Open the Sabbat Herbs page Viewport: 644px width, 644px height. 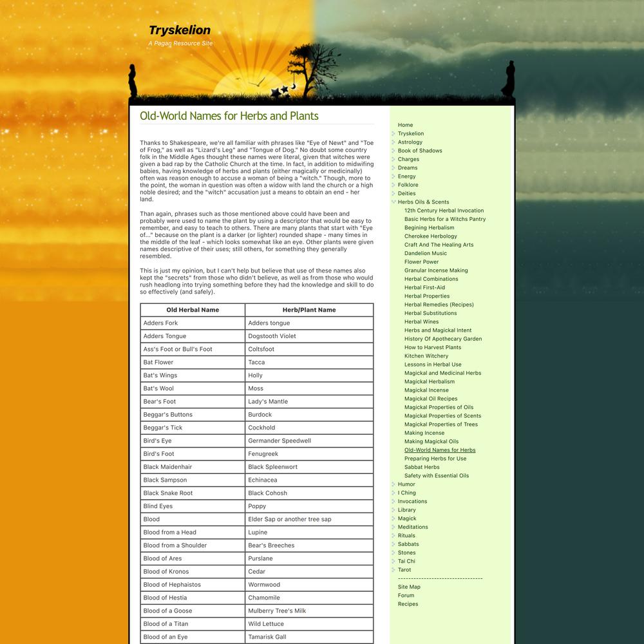point(422,467)
